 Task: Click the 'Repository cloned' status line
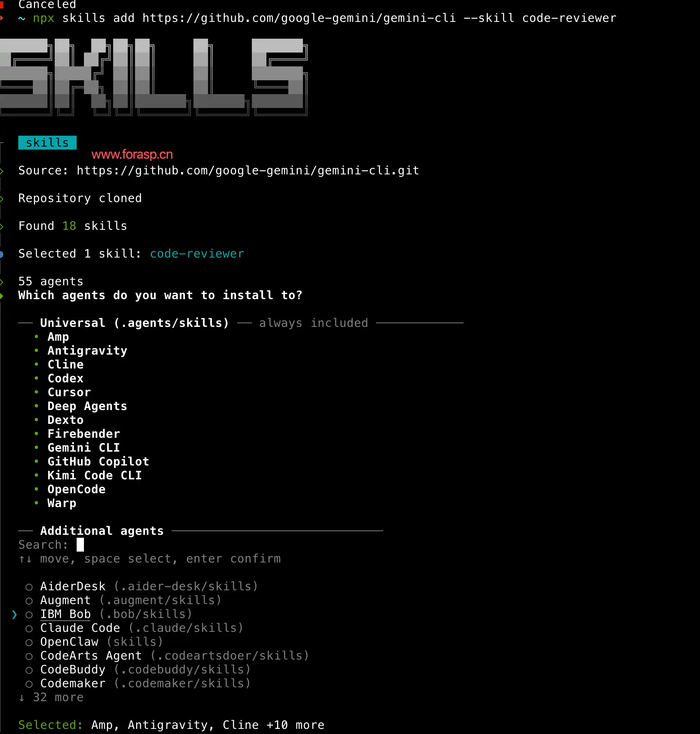[80, 198]
